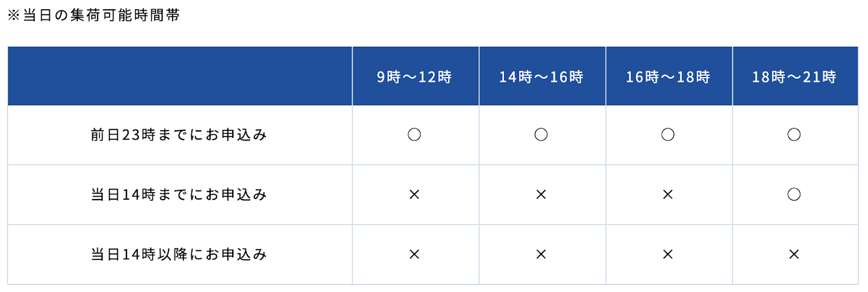Screen dimensions: 868x292
Task: Click the 18時〜21時 column header
Action: (x=795, y=77)
